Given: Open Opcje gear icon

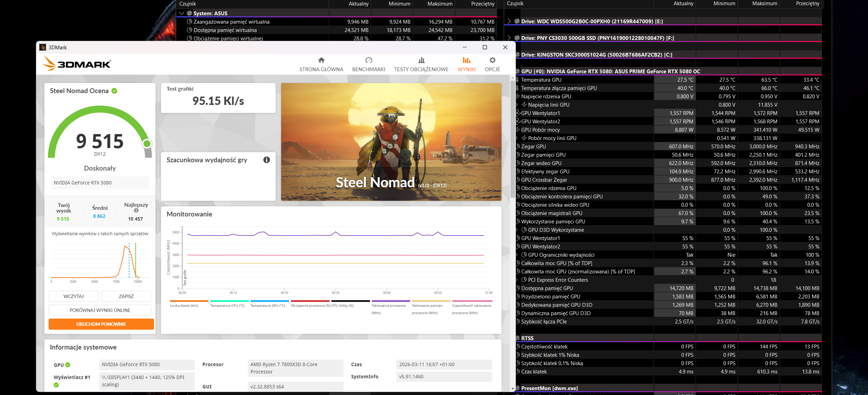Looking at the screenshot, I should click(492, 60).
